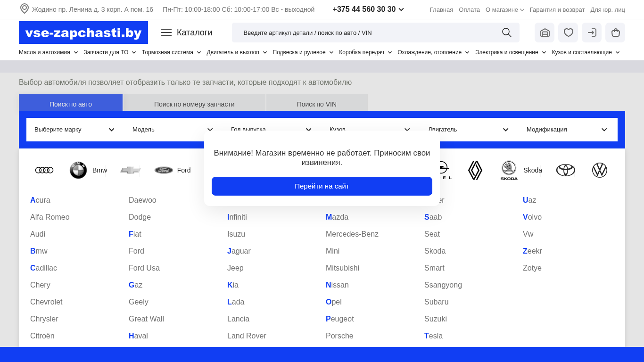Choose Ssangyong brand link

(443, 285)
